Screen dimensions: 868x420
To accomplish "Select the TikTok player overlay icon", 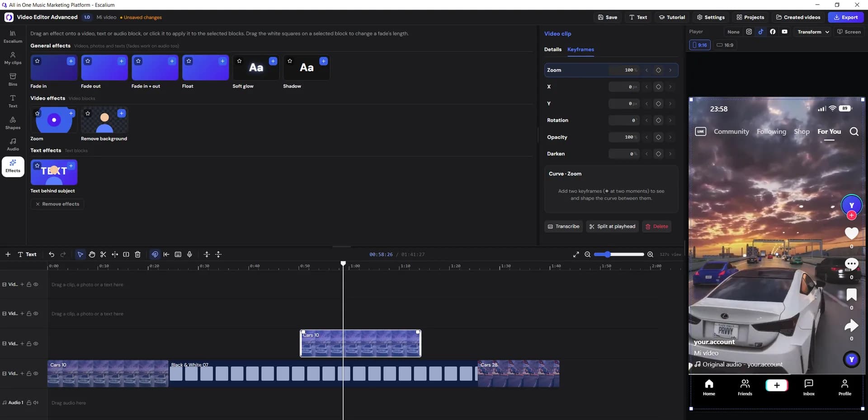I will tap(761, 32).
